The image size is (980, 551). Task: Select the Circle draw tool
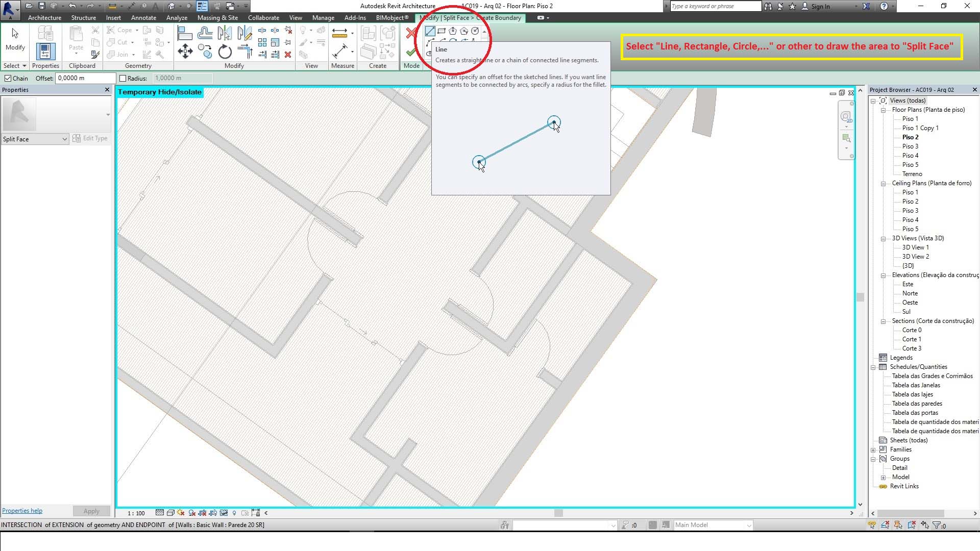coord(475,31)
